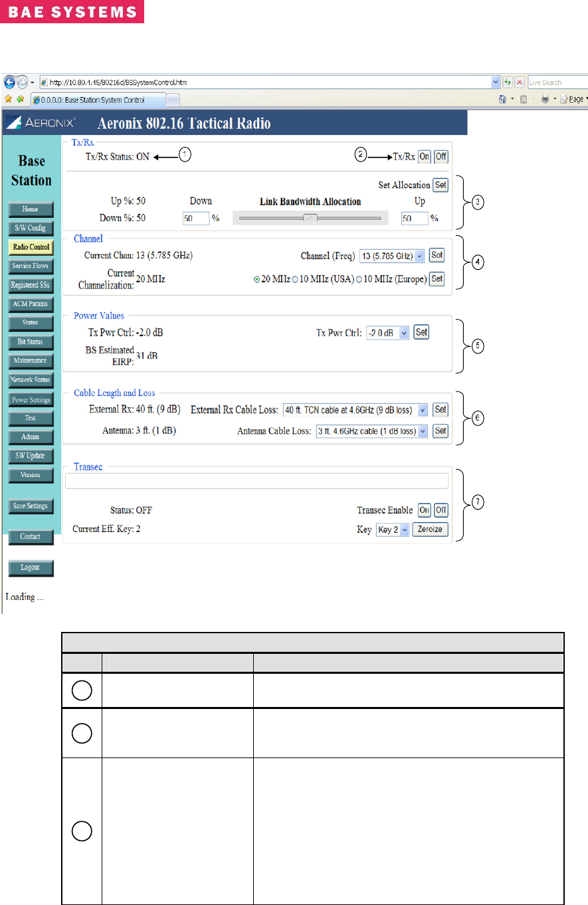Click the empty Transec text field
Viewport: 588px width, 905px height.
click(258, 481)
